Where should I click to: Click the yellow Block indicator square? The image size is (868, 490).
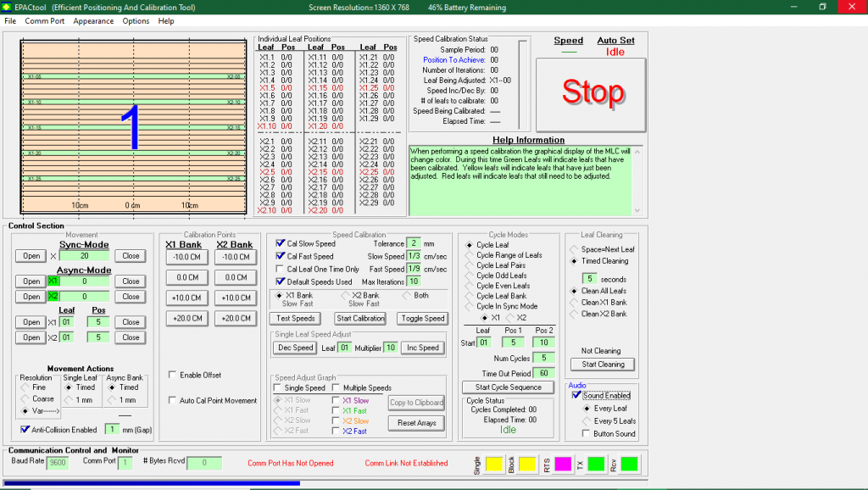pyautogui.click(x=526, y=464)
